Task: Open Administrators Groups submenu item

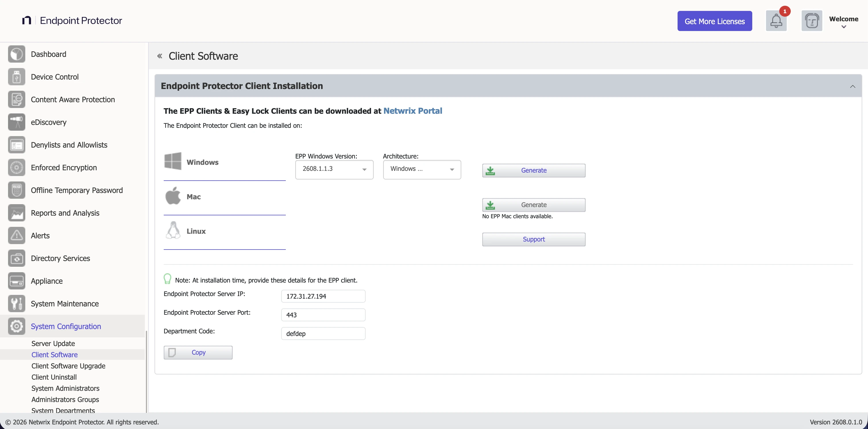Action: click(x=65, y=400)
